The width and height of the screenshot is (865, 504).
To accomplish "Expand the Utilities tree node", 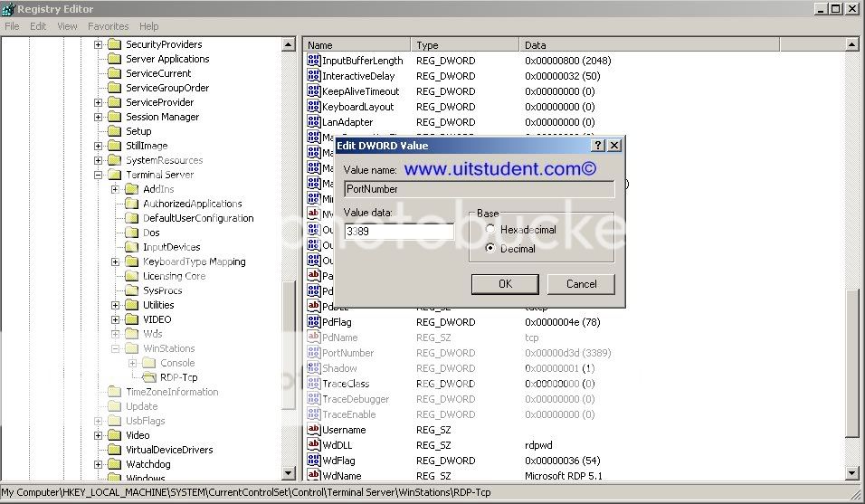I will pyautogui.click(x=116, y=305).
